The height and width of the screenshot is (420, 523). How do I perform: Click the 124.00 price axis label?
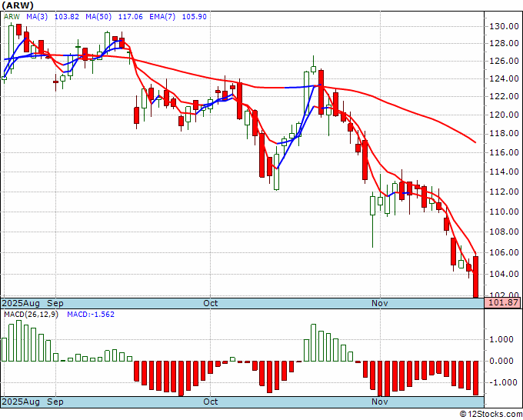(504, 79)
